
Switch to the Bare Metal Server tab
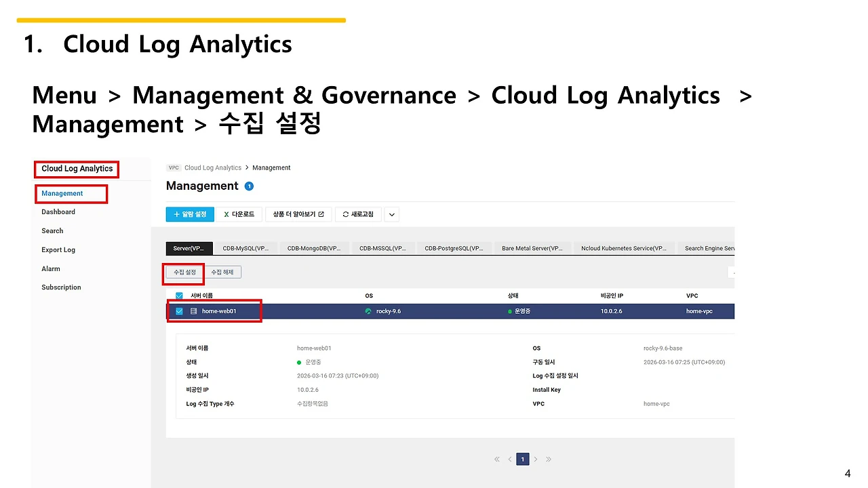click(x=532, y=249)
